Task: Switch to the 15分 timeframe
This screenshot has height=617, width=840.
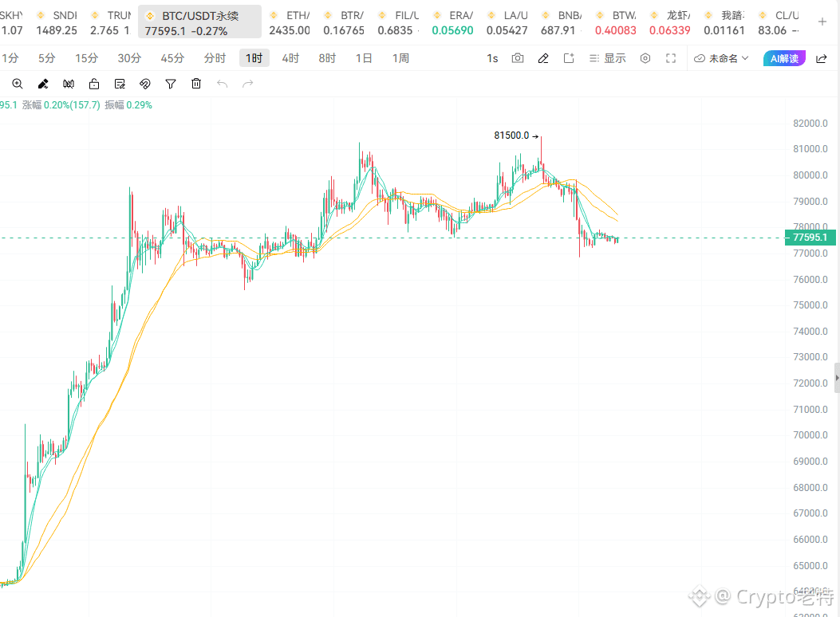Action: point(86,58)
